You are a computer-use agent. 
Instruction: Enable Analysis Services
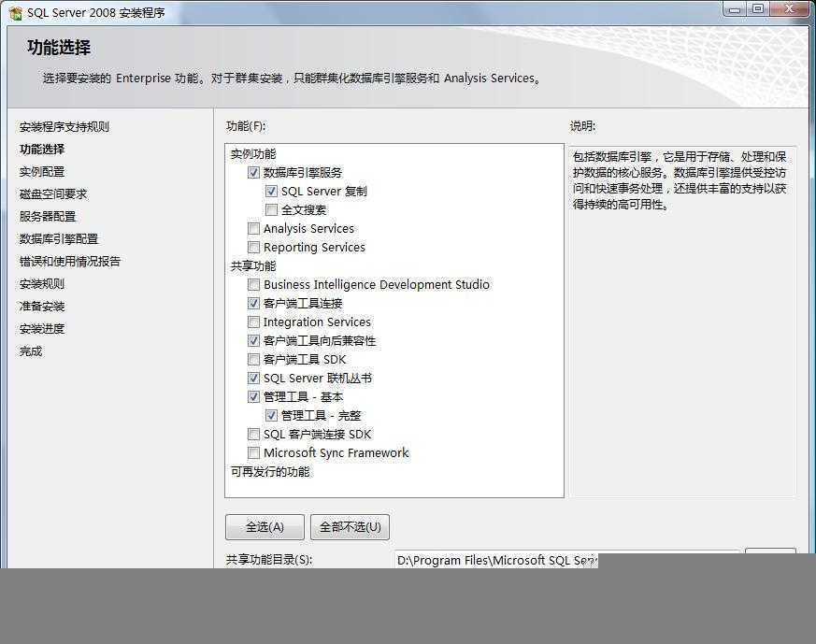coord(254,228)
